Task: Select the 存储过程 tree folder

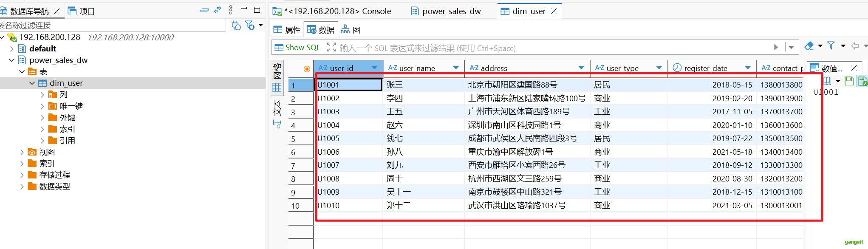Action: [54, 175]
